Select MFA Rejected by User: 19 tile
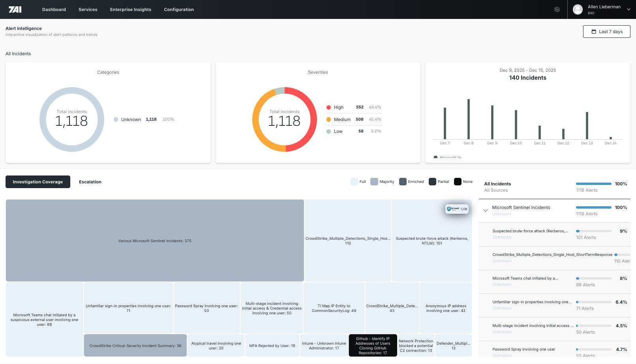This screenshot has height=364, width=636. (x=272, y=345)
